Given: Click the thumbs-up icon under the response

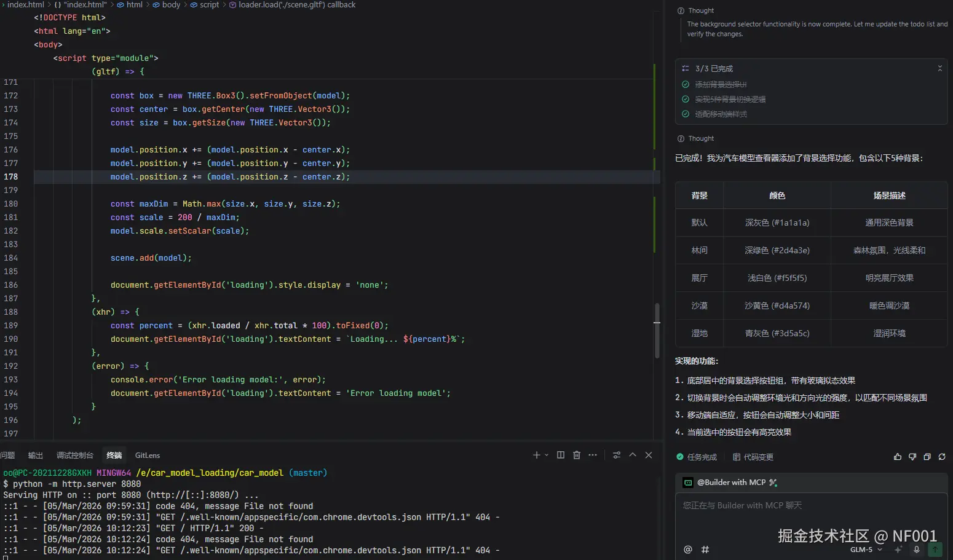Looking at the screenshot, I should point(897,457).
